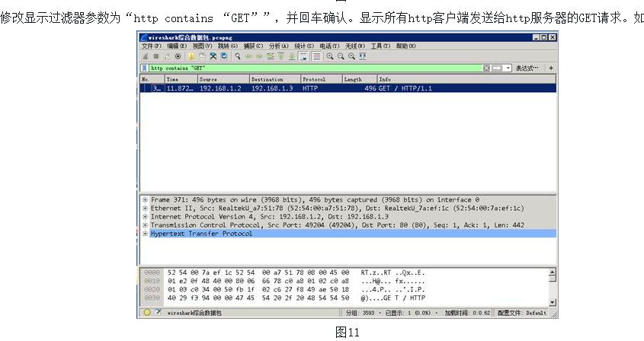Image resolution: width=644 pixels, height=341 pixels.
Task: Click the save capture file icon
Action: pyautogui.click(x=202, y=56)
